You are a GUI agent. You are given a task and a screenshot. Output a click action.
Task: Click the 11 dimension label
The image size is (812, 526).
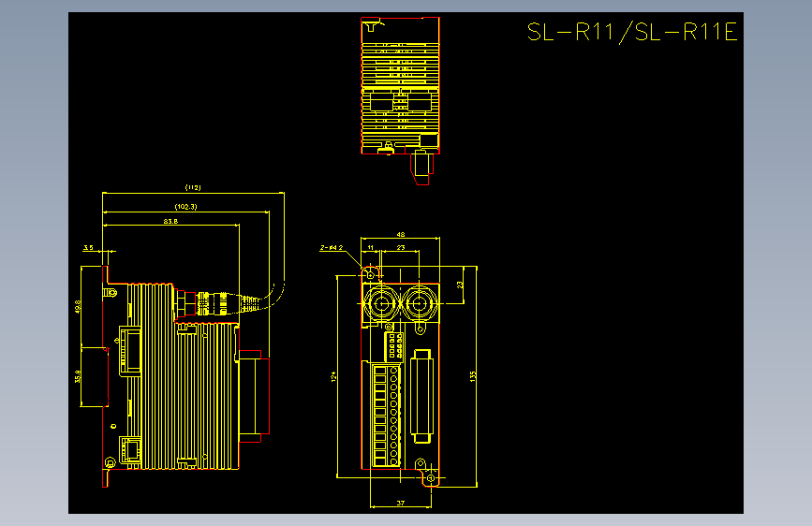[x=371, y=247]
